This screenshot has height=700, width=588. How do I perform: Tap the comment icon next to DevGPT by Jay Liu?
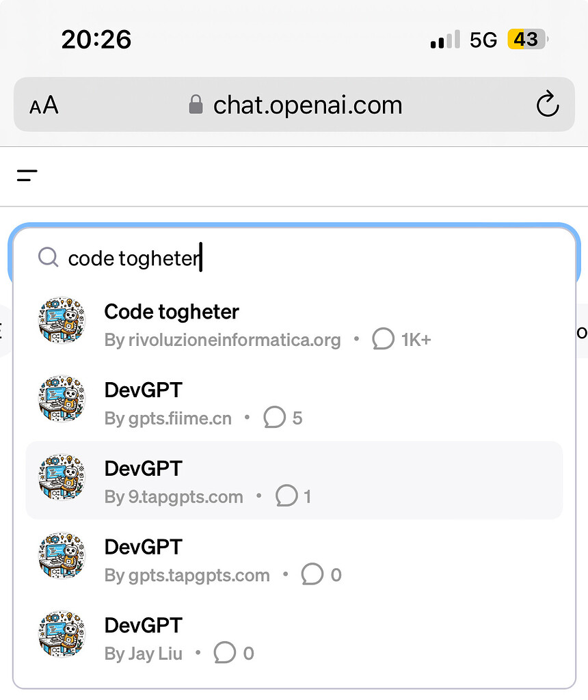coord(224,653)
